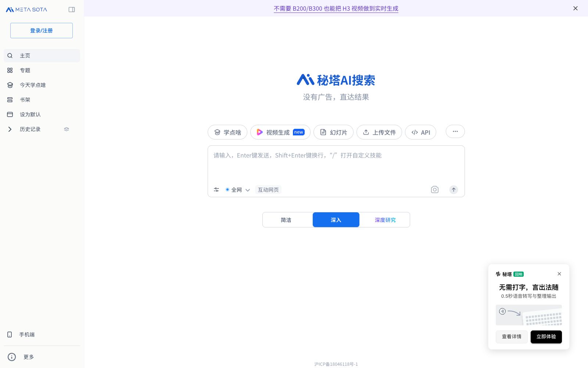Select the 深度研究 mode tab
The width and height of the screenshot is (588, 368).
385,220
